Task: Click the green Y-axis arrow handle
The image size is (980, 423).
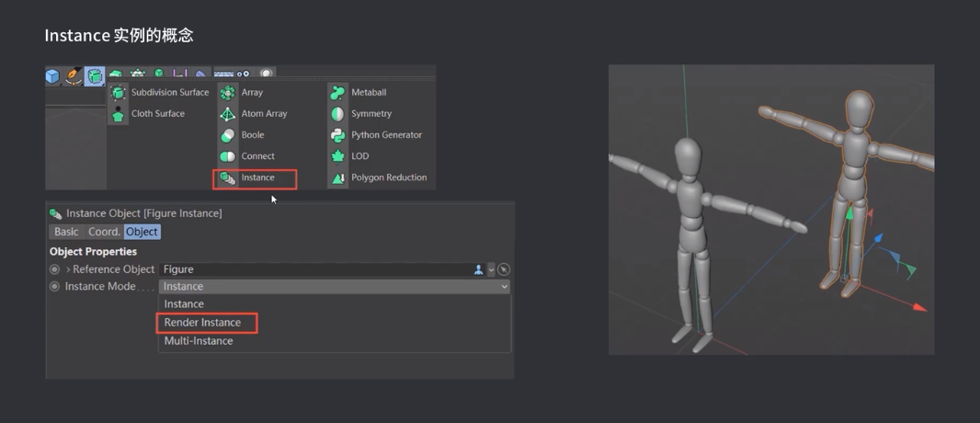Action: point(849,213)
